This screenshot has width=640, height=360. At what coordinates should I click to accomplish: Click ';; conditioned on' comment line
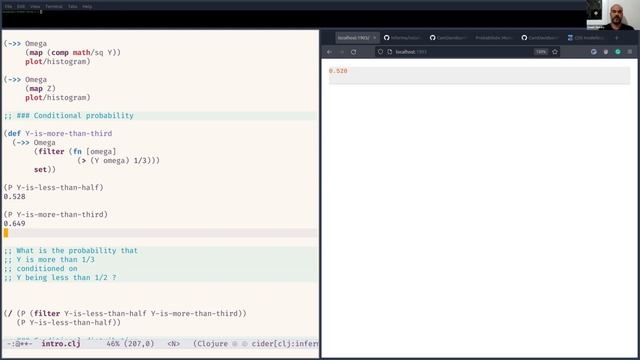point(40,269)
